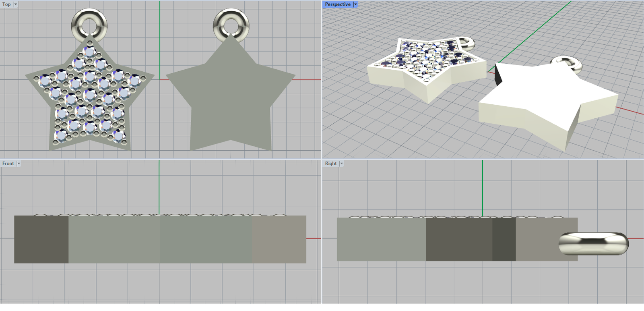Image resolution: width=644 pixels, height=311 pixels.
Task: Open the Top viewport dropdown arrow
Action: pyautogui.click(x=16, y=4)
